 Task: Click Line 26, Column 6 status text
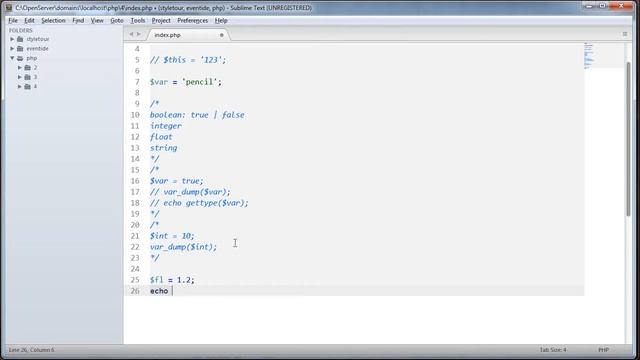[31, 350]
